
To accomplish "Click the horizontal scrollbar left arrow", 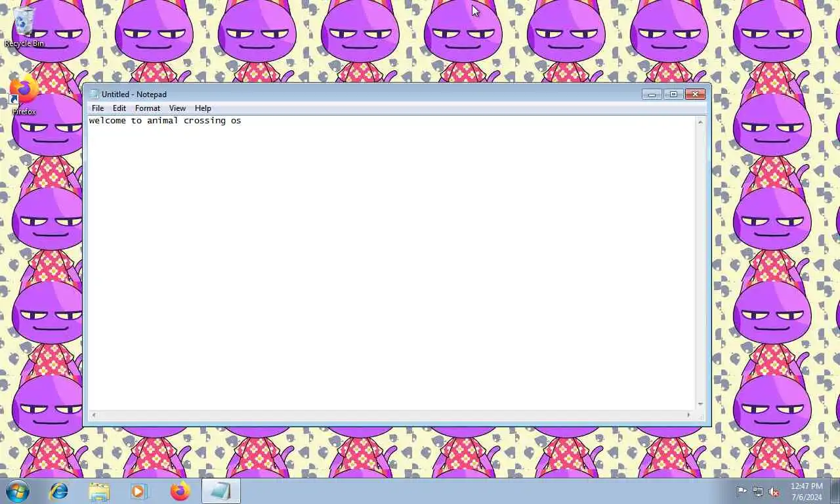I will pos(93,415).
